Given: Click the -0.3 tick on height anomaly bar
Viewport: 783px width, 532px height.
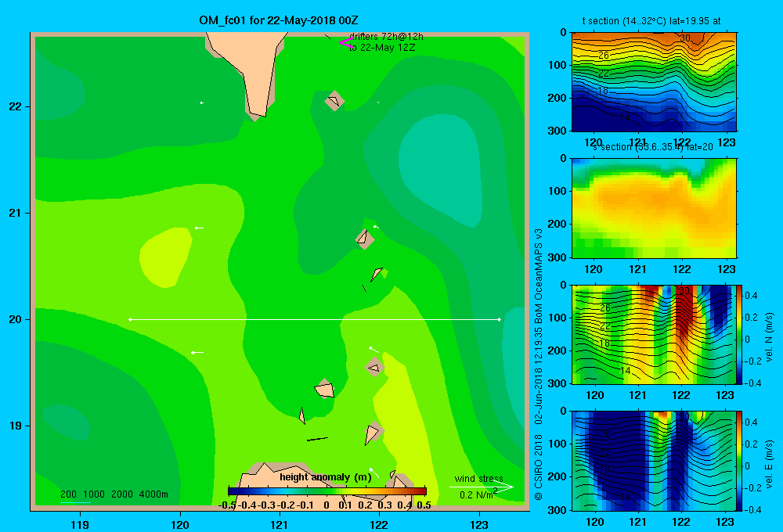Looking at the screenshot, I should [267, 505].
